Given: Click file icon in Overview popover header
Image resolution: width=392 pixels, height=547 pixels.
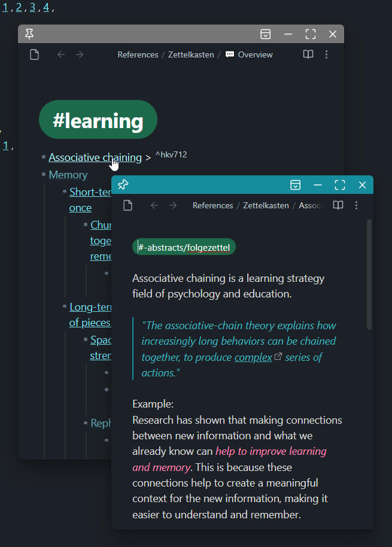Looking at the screenshot, I should (x=35, y=54).
